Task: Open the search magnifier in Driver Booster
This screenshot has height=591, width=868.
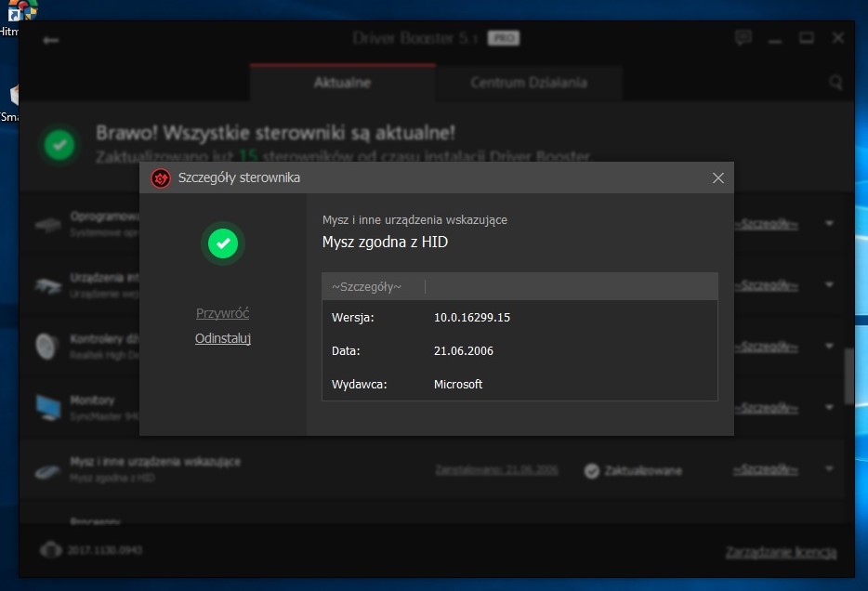Action: (835, 83)
